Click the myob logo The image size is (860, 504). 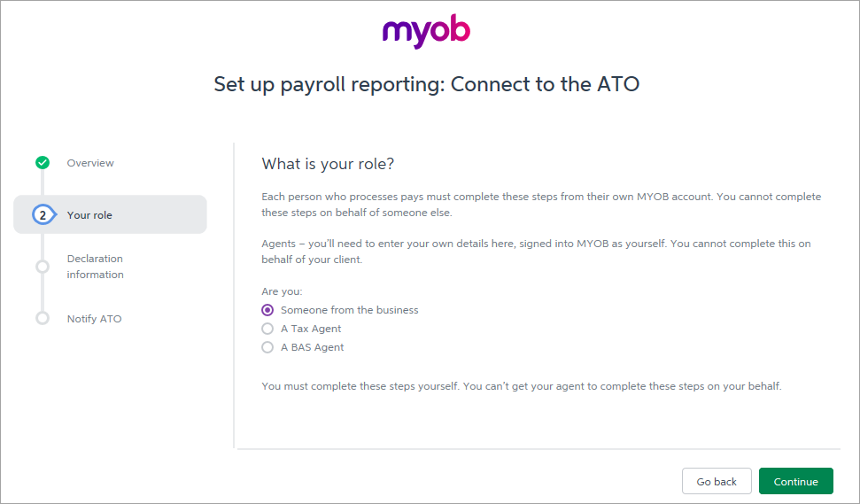(426, 31)
